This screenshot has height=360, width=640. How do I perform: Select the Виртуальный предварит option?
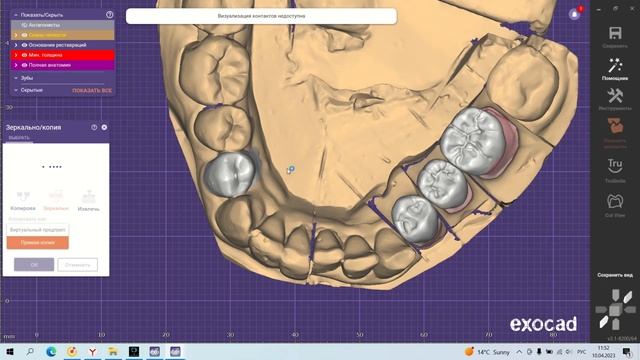38,230
